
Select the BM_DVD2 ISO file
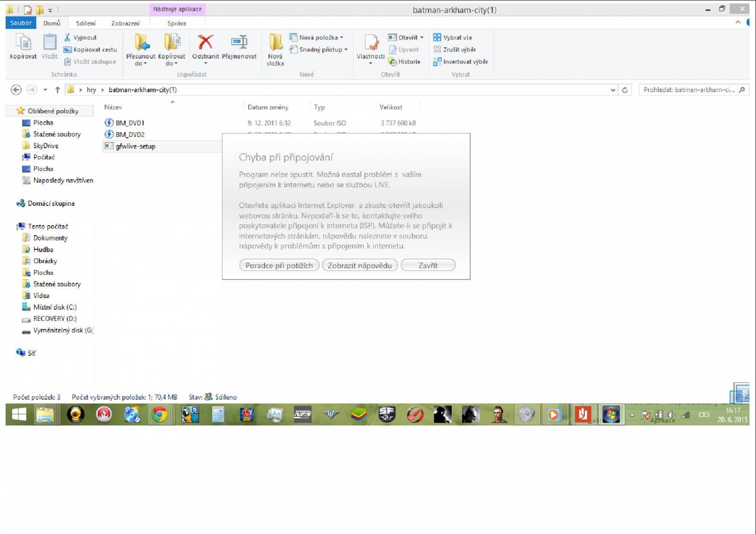tap(130, 135)
